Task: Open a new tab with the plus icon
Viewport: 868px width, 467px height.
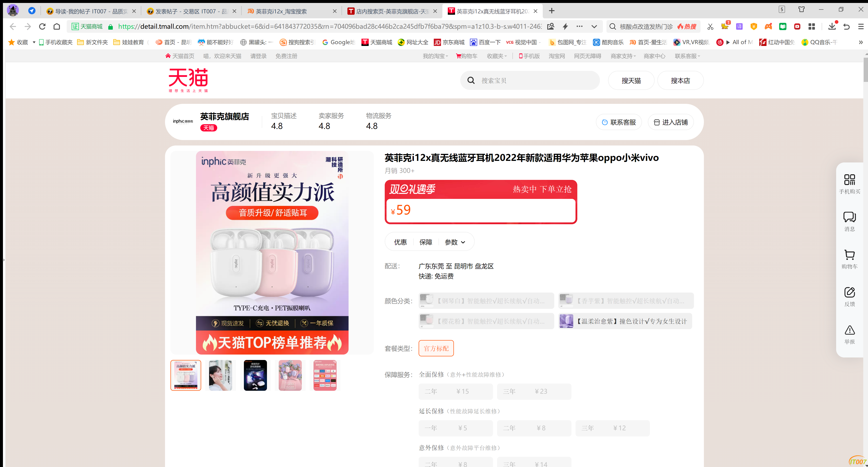Action: (552, 11)
